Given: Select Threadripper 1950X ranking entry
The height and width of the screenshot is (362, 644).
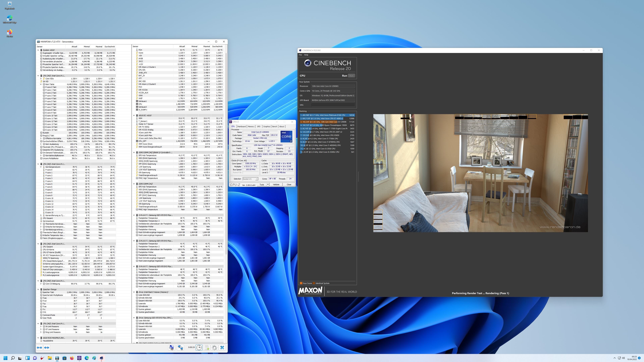Looking at the screenshot, I should point(327,125).
